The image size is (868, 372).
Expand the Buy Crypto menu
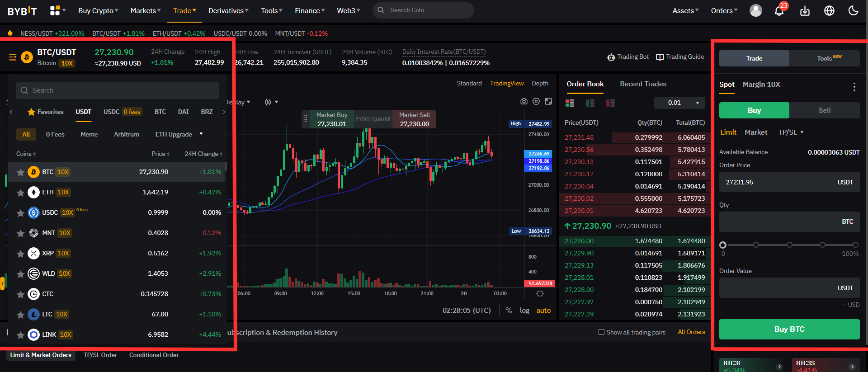(x=98, y=11)
